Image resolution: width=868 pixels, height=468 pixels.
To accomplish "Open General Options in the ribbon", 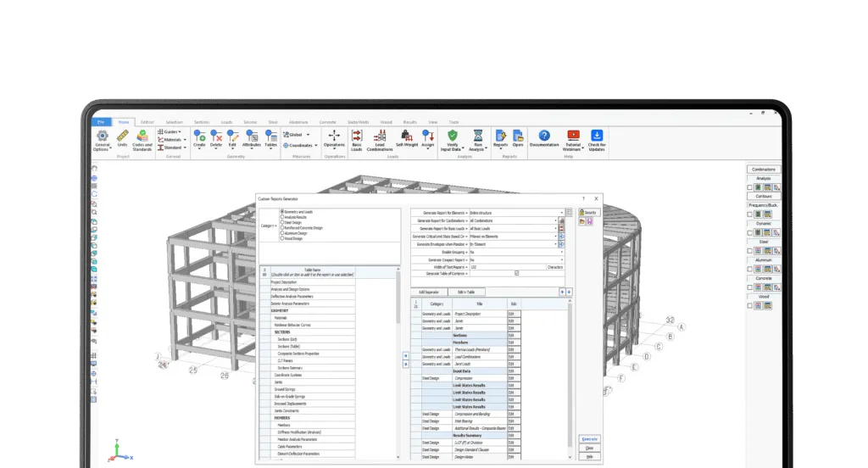I will coord(102,140).
